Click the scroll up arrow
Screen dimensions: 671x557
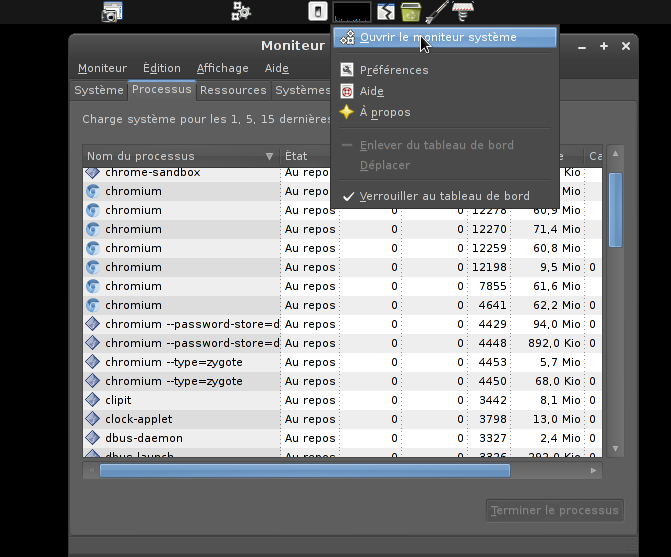[x=615, y=153]
